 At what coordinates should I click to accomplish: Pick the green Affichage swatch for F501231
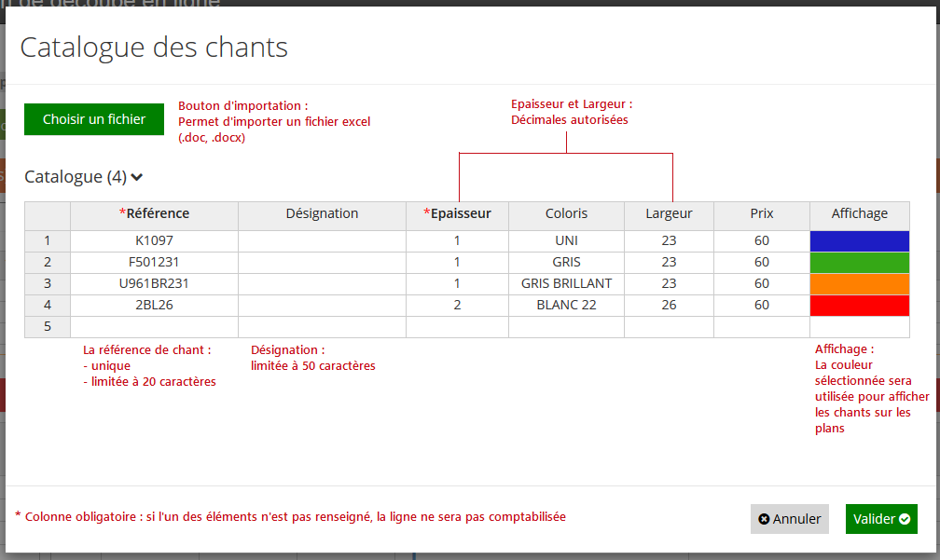coord(860,263)
